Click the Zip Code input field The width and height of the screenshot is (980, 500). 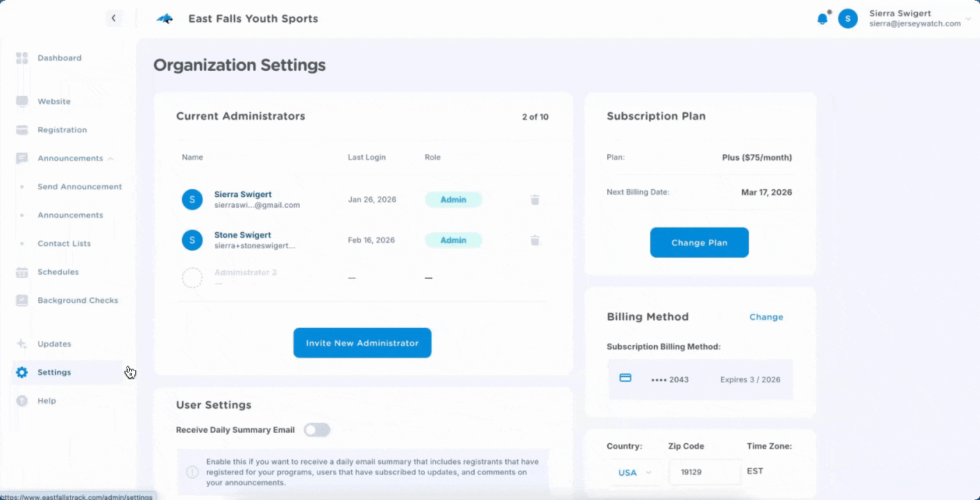pos(704,472)
